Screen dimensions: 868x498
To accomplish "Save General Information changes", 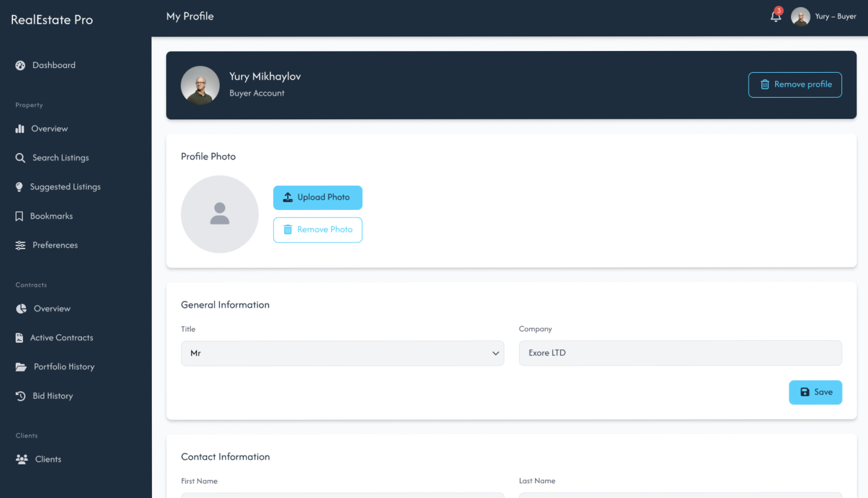I will coord(815,392).
